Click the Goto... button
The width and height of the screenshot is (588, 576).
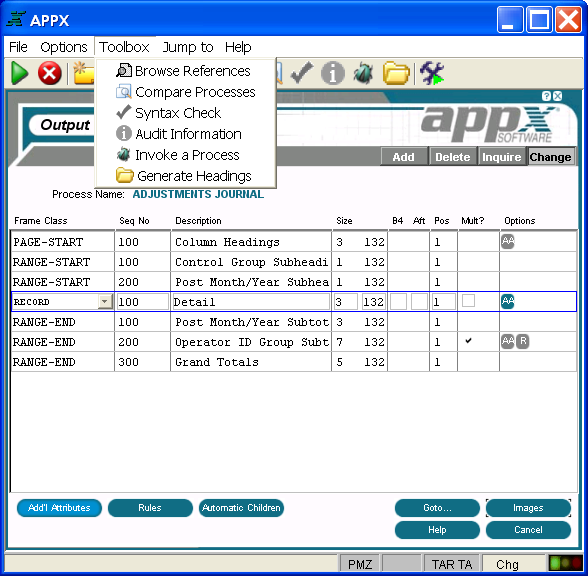[437, 508]
